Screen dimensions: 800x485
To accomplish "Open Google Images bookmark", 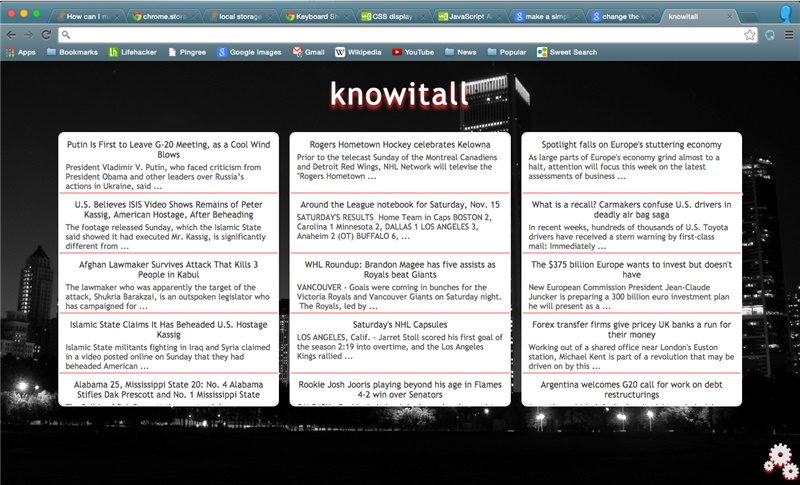I will [x=249, y=52].
